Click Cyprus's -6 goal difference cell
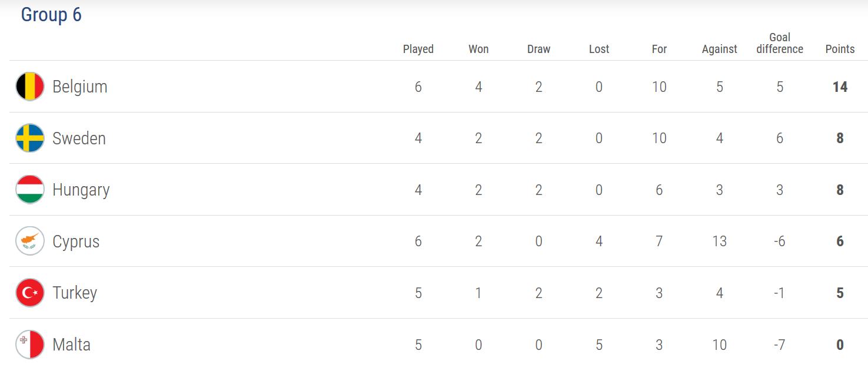The width and height of the screenshot is (868, 377). 780,242
